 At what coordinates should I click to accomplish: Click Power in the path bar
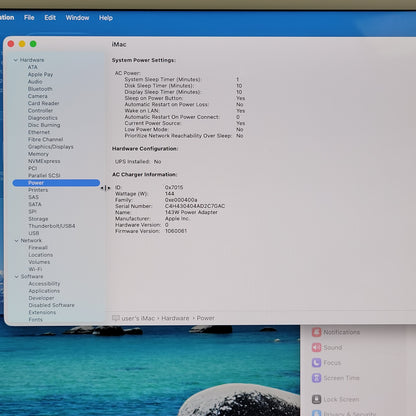[x=206, y=318]
